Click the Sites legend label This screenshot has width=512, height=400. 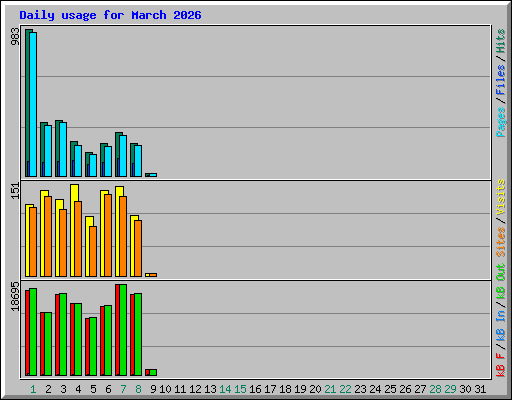click(x=500, y=241)
